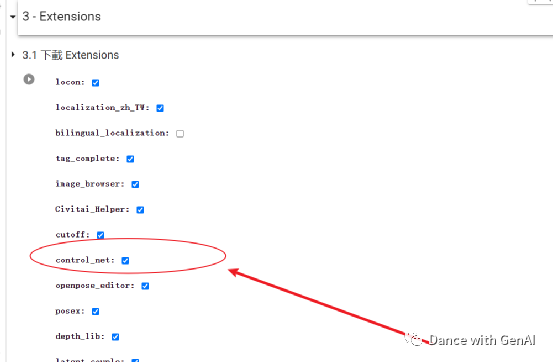The image size is (553, 362).
Task: Uncheck the locon checkbox
Action: coord(96,83)
